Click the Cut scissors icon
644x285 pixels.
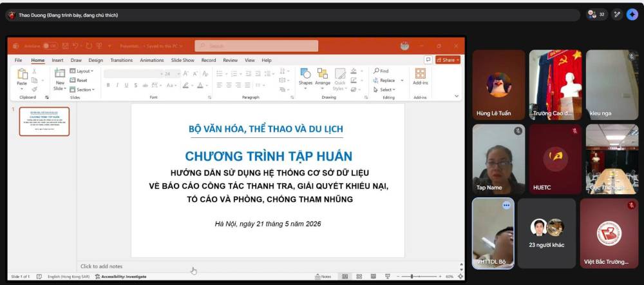[x=35, y=71]
